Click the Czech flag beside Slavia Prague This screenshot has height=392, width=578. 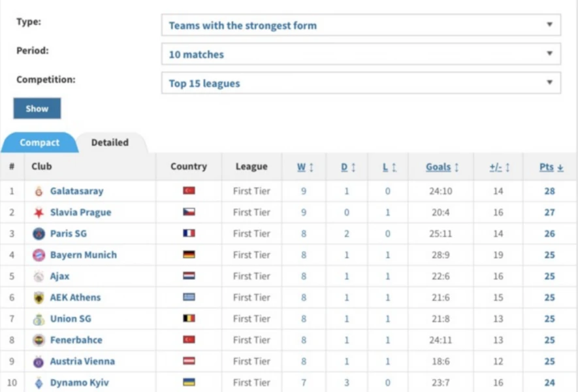(x=189, y=212)
